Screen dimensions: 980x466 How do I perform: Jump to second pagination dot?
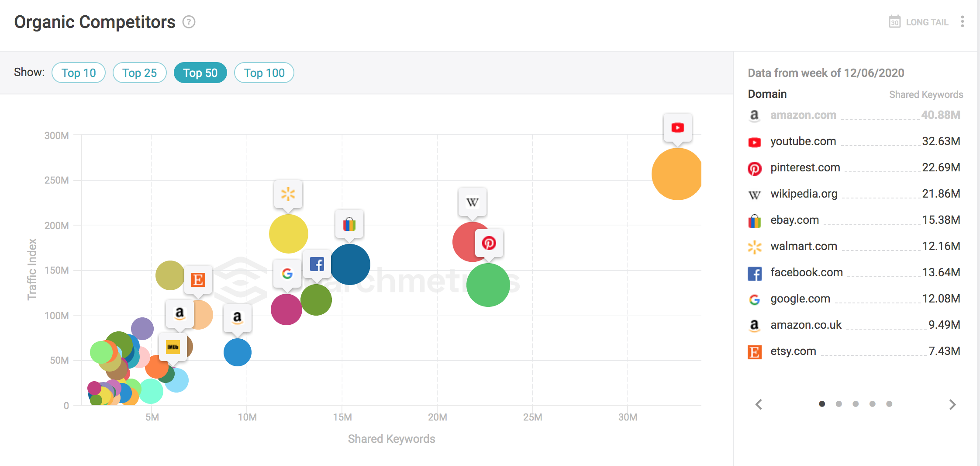(x=839, y=404)
